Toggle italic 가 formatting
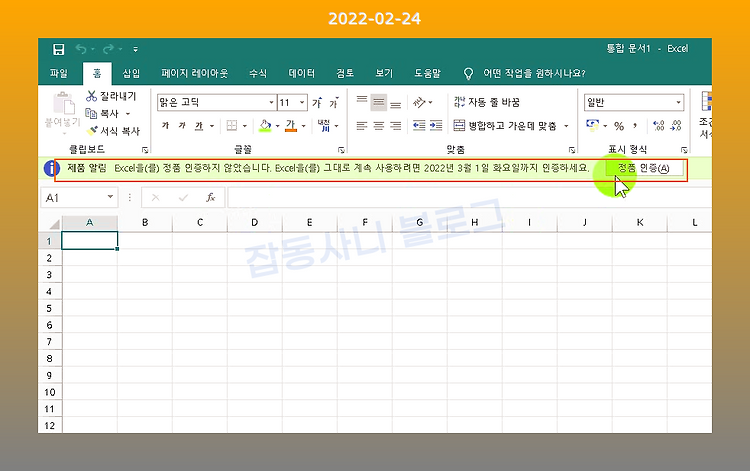The width and height of the screenshot is (750, 471). (182, 126)
